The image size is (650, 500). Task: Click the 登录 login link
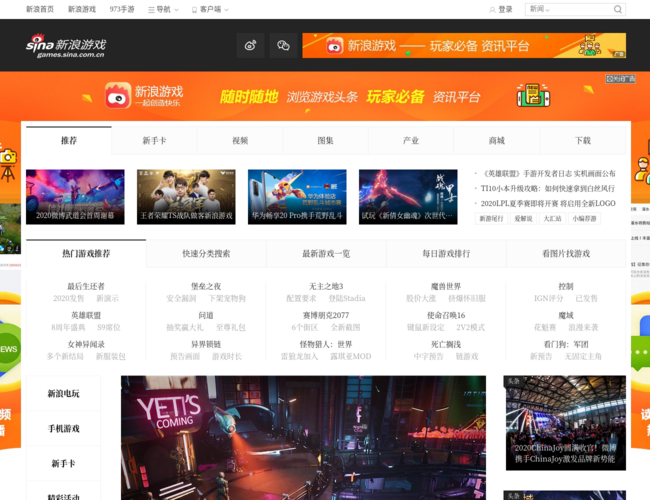tap(505, 10)
